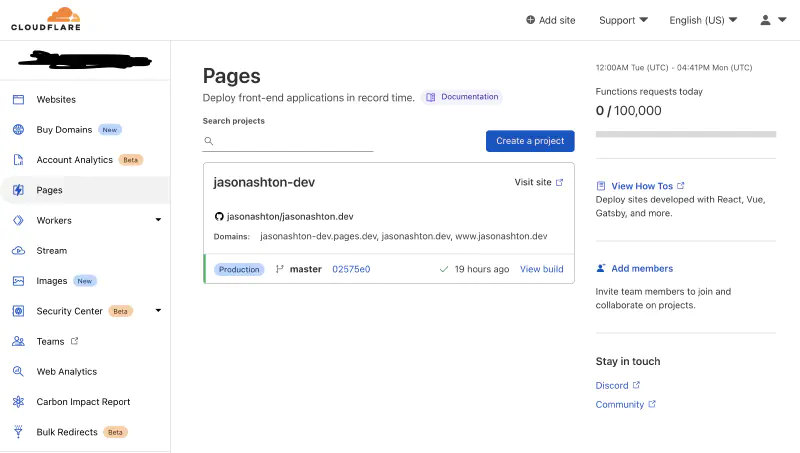Screen dimensions: 800x453
Task: Click the master branch label
Action: tap(306, 269)
